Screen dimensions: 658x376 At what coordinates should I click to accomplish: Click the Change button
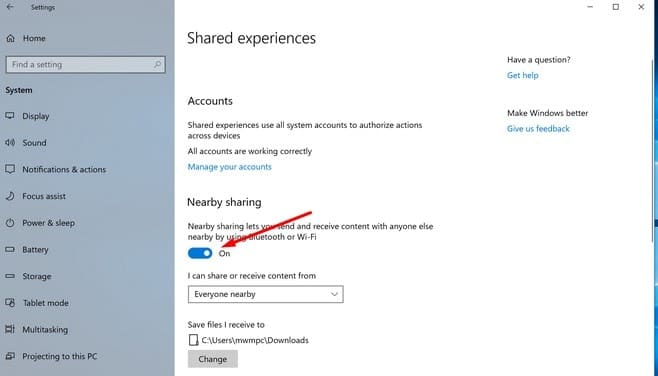click(x=213, y=359)
